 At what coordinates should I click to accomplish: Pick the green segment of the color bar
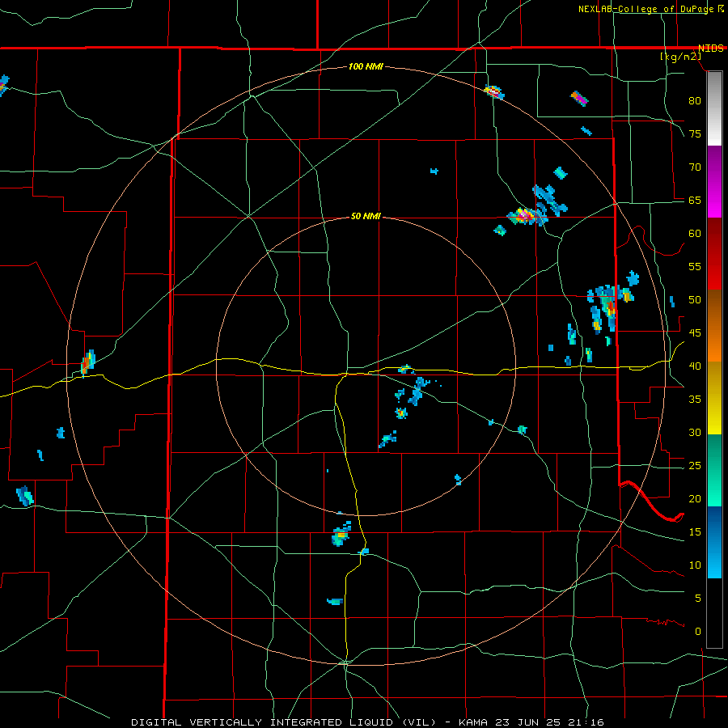(x=714, y=470)
